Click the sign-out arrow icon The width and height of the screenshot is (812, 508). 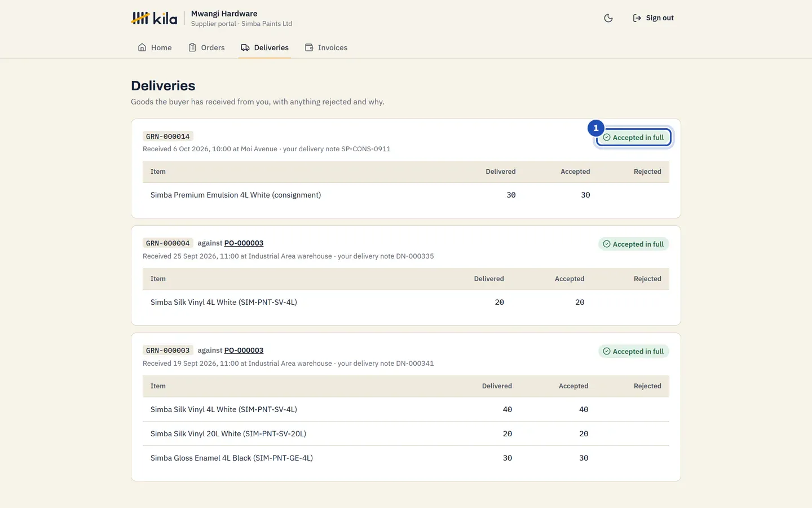637,18
